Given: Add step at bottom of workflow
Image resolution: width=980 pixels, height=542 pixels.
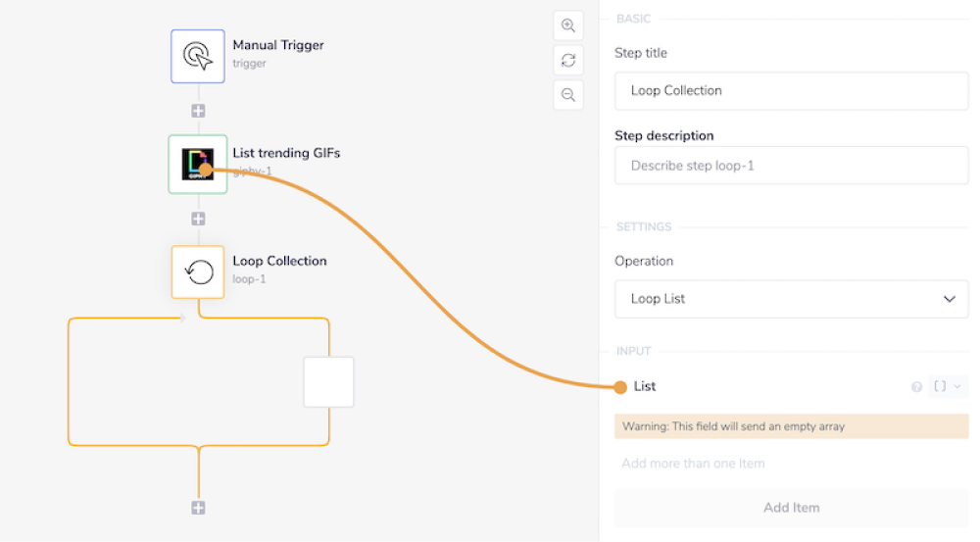Looking at the screenshot, I should click(198, 508).
